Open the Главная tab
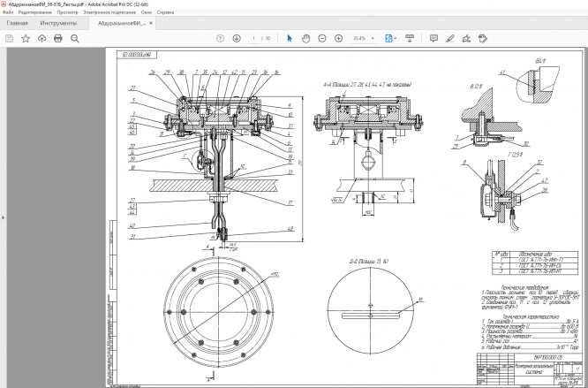The image size is (588, 388). pyautogui.click(x=18, y=23)
